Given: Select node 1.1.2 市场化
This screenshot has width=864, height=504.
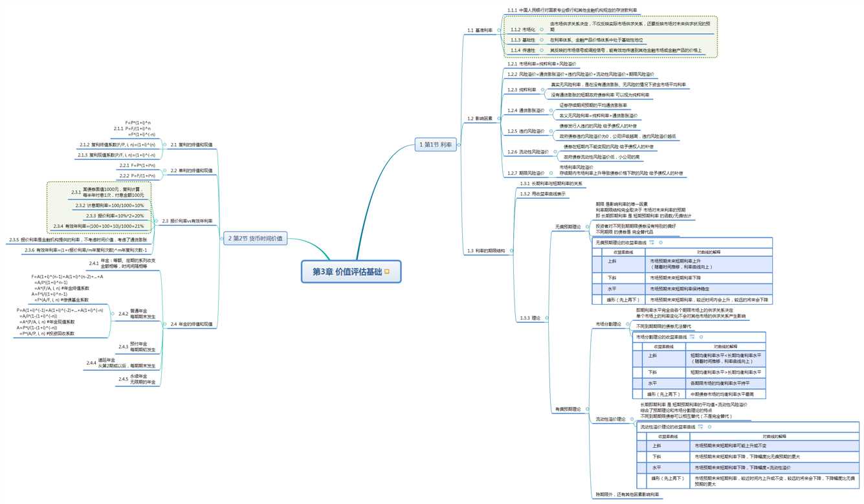Looking at the screenshot, I should 522,30.
